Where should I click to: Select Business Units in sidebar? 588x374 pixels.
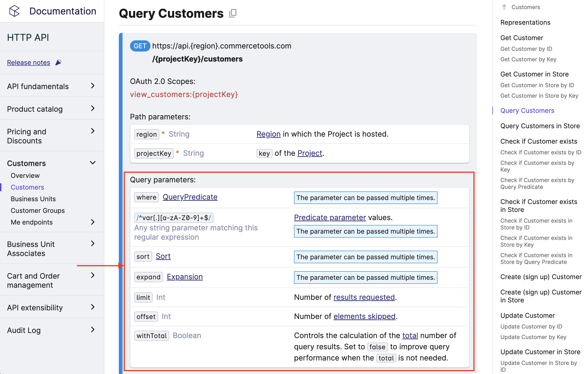pos(33,199)
